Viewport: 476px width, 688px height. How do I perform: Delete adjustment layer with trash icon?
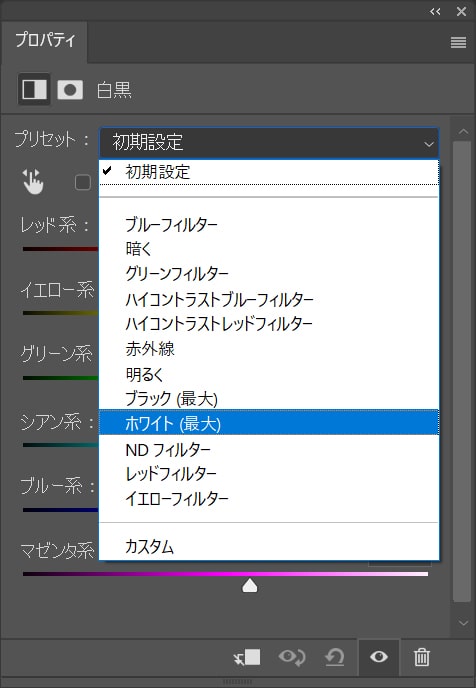coord(422,657)
